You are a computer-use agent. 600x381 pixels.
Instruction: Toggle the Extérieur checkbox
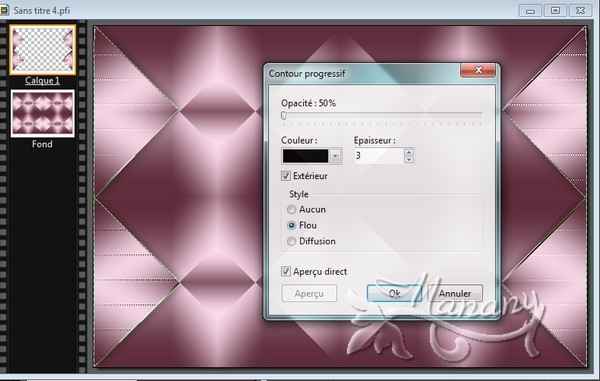coord(285,176)
